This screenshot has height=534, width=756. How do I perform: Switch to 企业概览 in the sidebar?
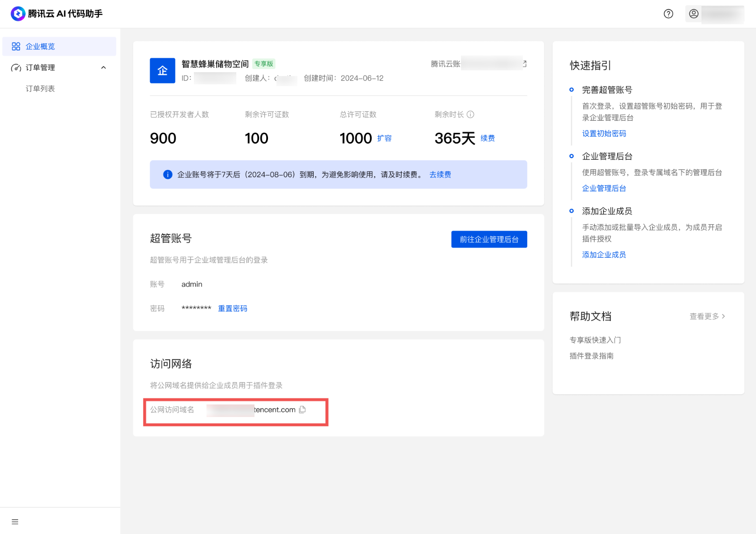coord(41,46)
